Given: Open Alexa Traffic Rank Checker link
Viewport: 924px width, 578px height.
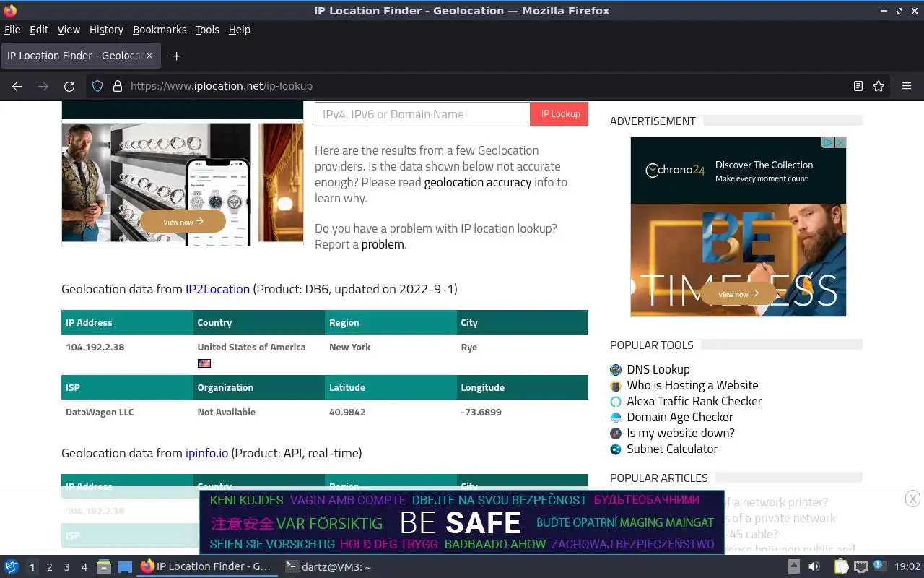Looking at the screenshot, I should tap(694, 401).
